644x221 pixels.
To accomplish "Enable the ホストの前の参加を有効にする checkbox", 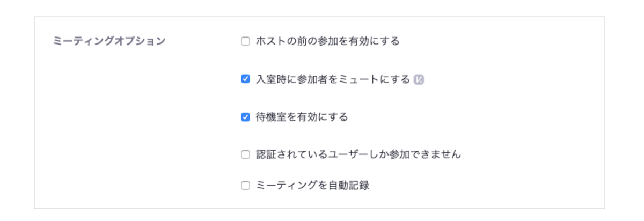I will (x=245, y=41).
